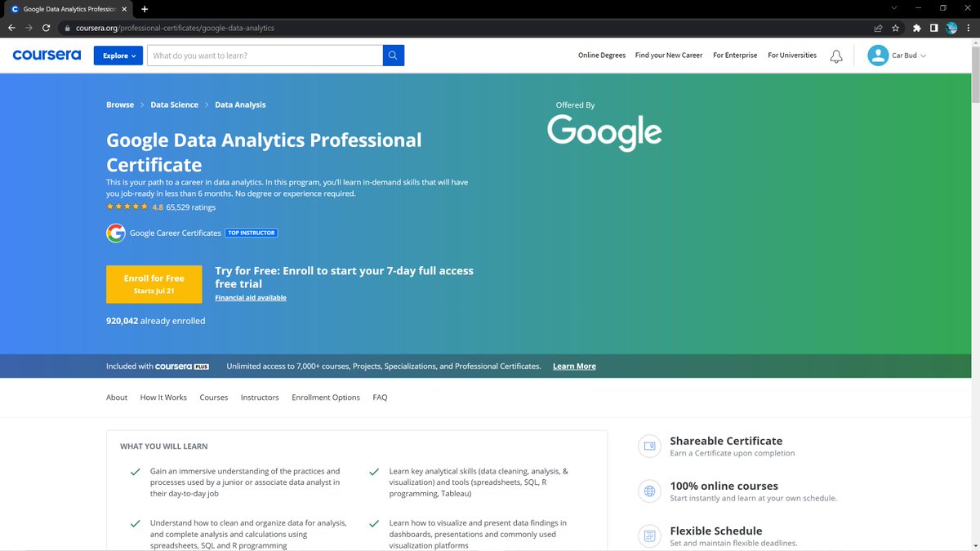The image size is (980, 551).
Task: Click the browser bookmark star icon
Action: click(895, 27)
